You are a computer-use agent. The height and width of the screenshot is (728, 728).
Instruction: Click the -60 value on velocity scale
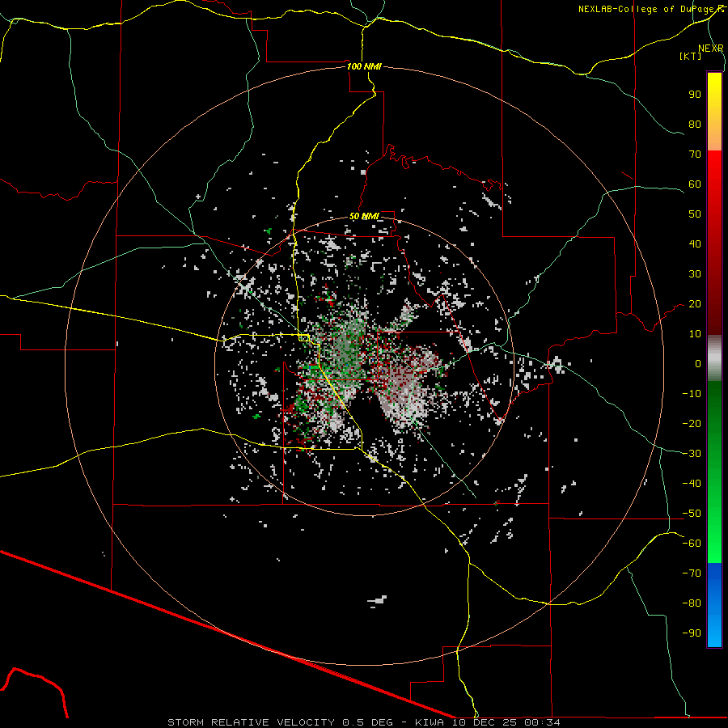692,544
